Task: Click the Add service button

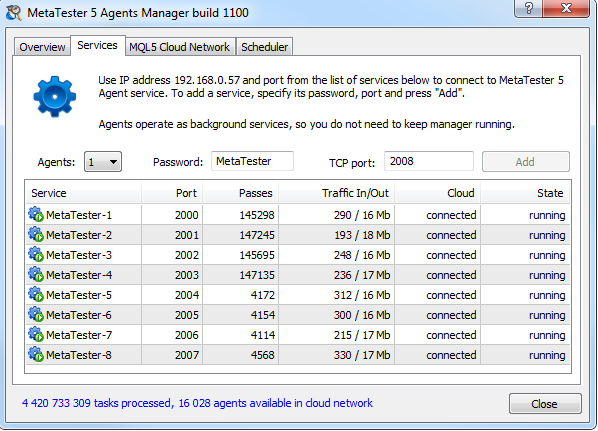Action: point(526,162)
